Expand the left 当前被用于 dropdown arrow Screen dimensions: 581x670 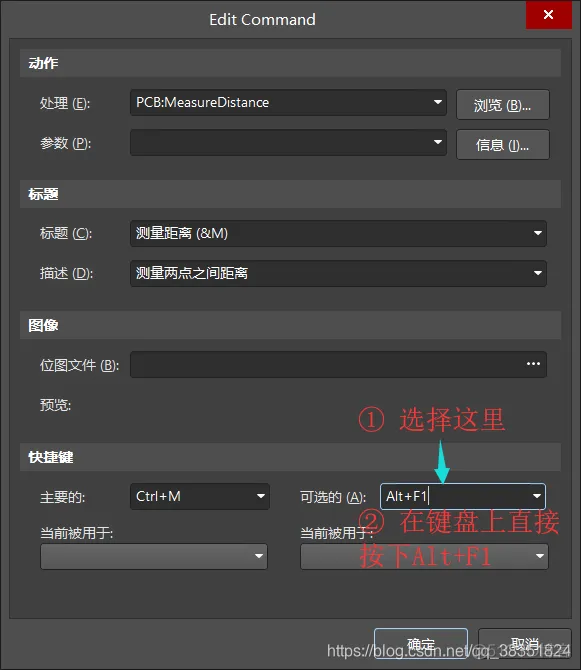point(258,556)
